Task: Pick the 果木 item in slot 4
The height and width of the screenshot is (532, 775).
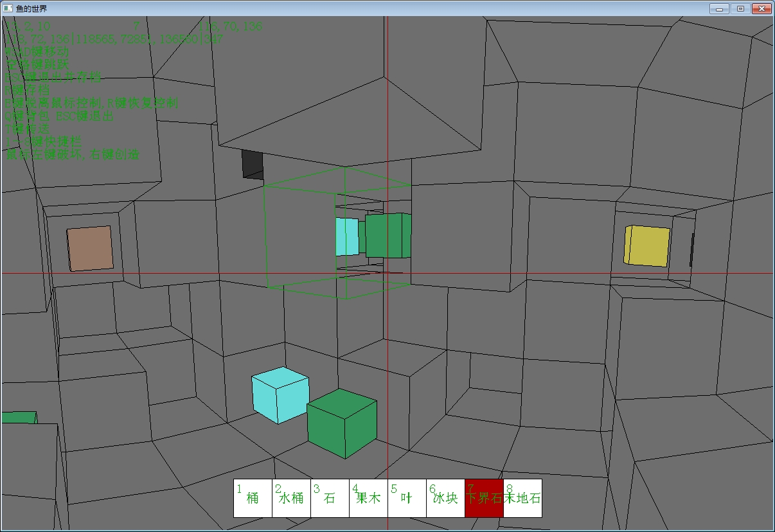Action: pos(368,498)
